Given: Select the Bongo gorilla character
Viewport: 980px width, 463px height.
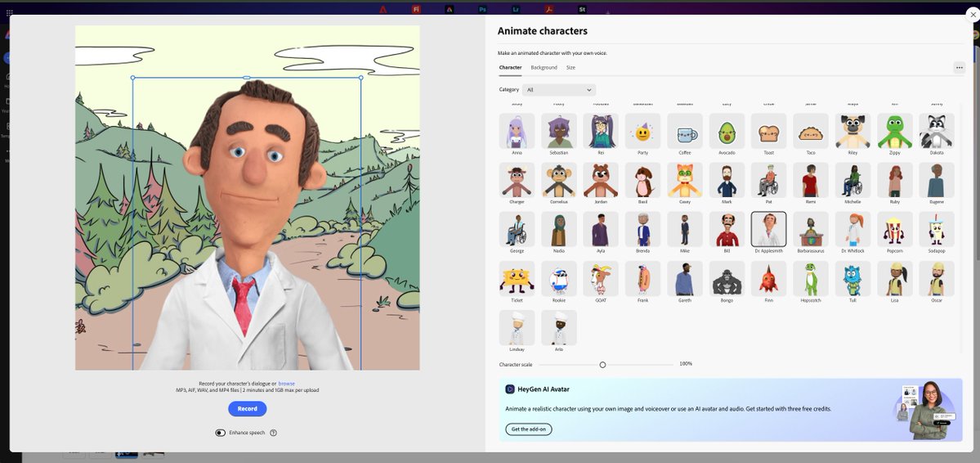Looking at the screenshot, I should point(727,278).
